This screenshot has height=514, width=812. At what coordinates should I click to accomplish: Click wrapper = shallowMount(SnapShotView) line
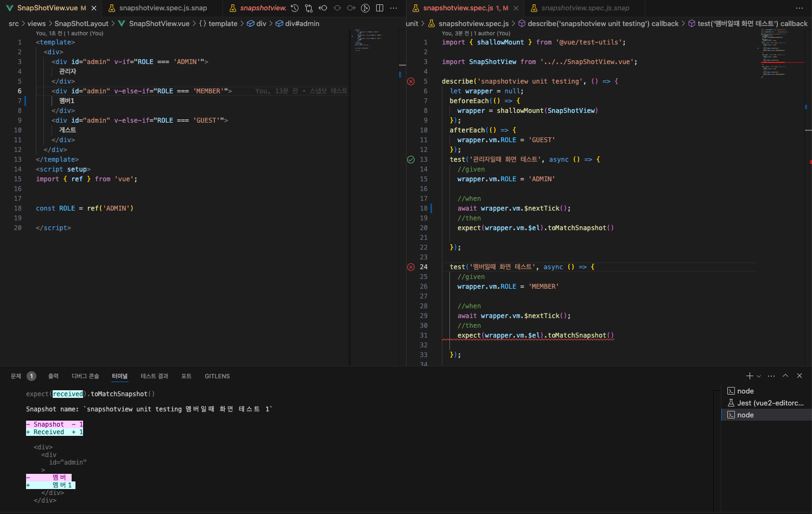[528, 111]
